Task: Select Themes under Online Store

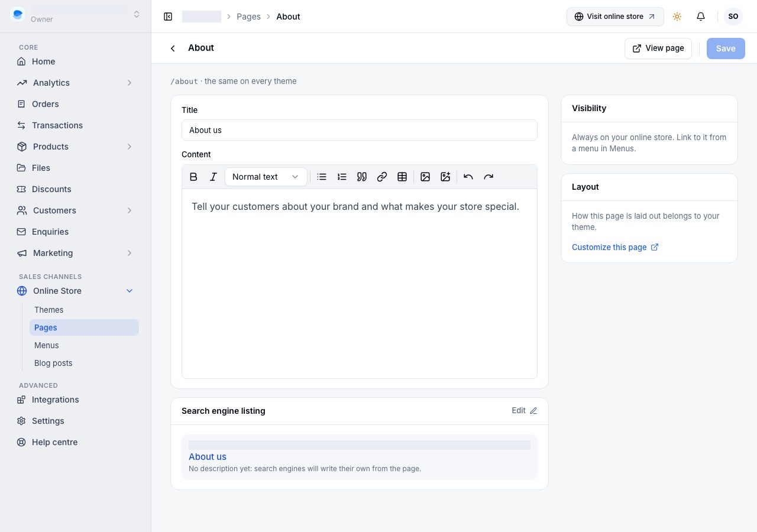Action: [x=84, y=310]
